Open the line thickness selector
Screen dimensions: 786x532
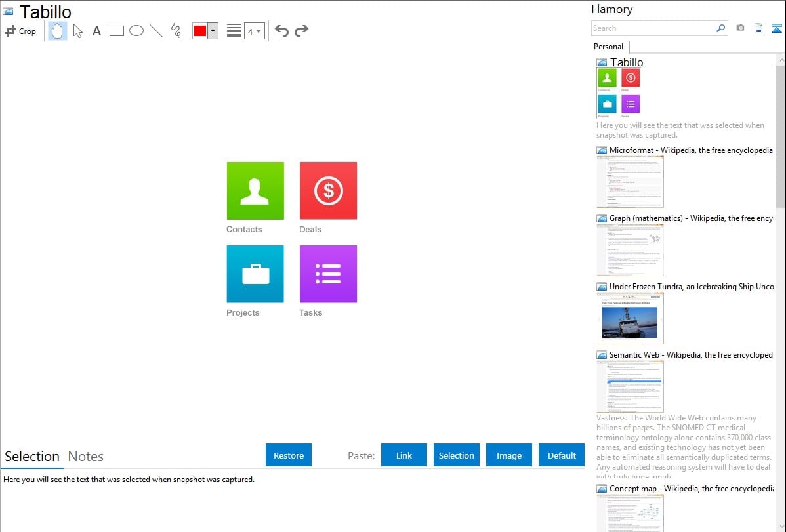coord(234,30)
